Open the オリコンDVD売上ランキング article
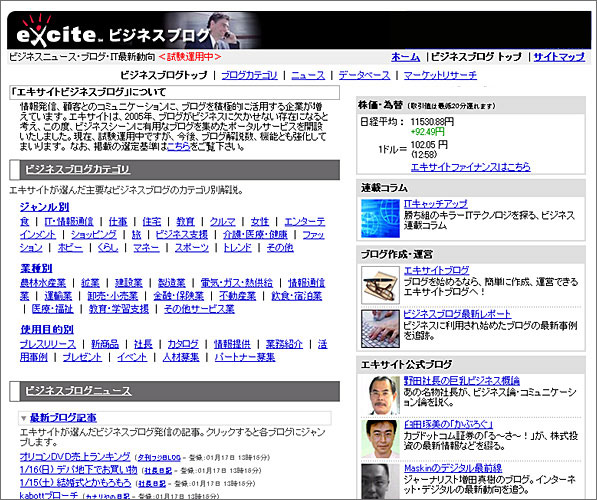The width and height of the screenshot is (597, 500). pyautogui.click(x=75, y=457)
